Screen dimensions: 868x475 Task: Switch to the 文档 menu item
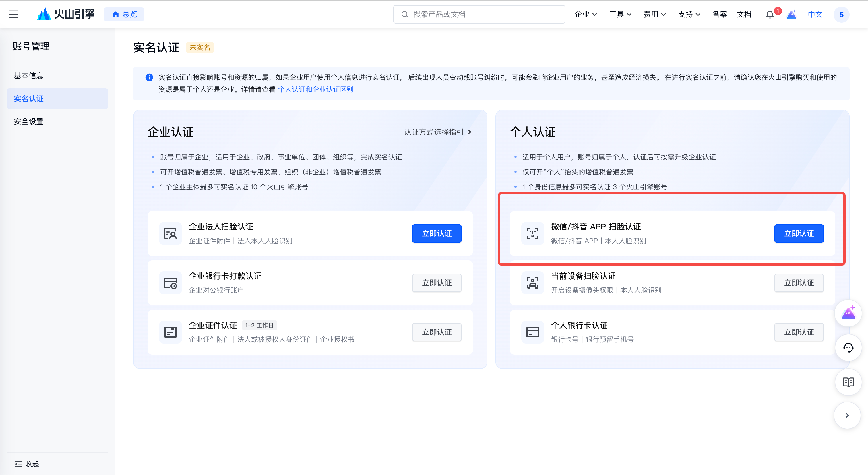tap(744, 14)
